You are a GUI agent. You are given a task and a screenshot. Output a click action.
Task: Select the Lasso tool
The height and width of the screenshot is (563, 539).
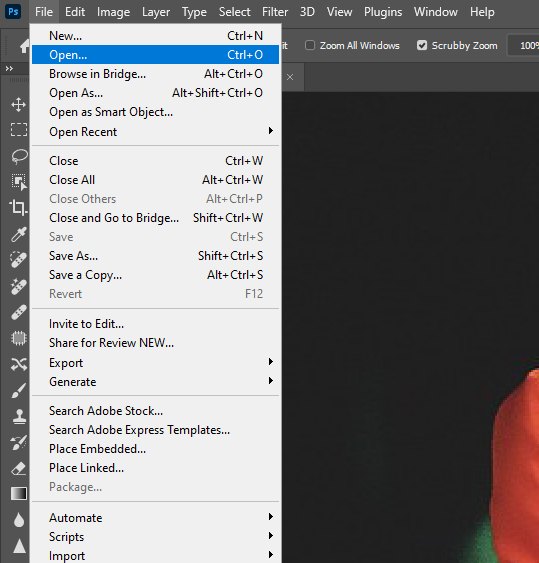[x=19, y=156]
